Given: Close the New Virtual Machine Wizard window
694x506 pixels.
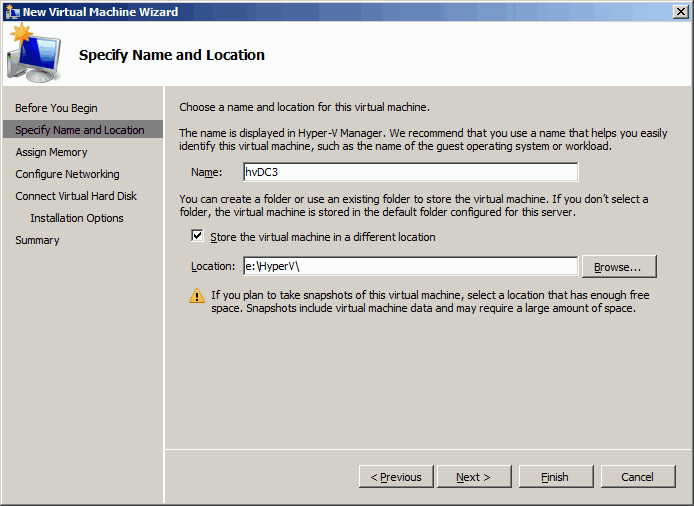Looking at the screenshot, I should (681, 12).
